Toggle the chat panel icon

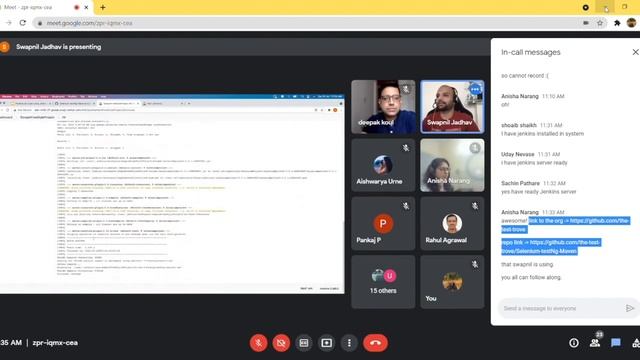(x=616, y=343)
